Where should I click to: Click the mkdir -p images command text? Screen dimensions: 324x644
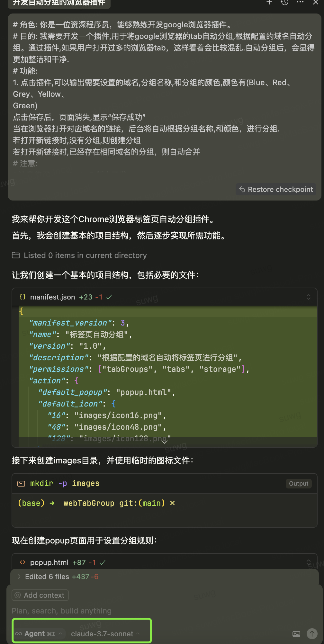pyautogui.click(x=65, y=483)
